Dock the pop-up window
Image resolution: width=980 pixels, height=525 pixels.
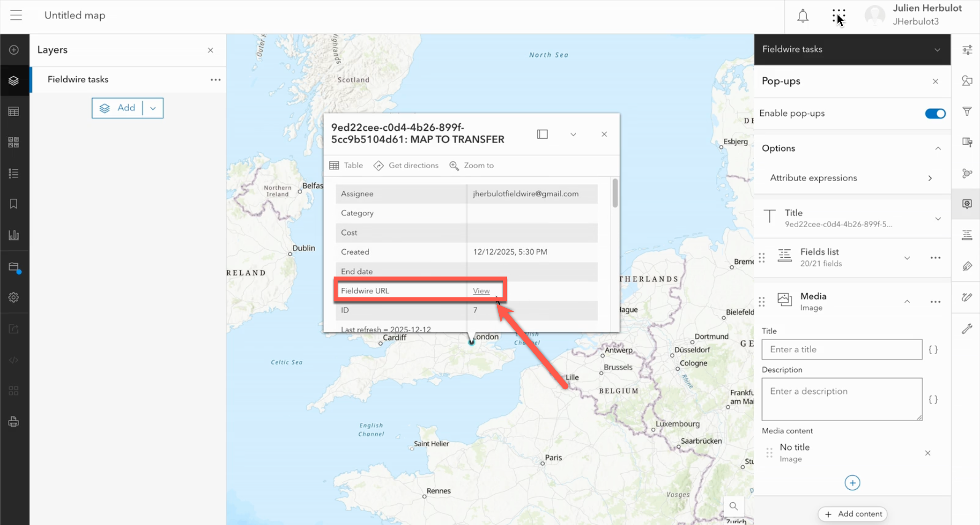(542, 134)
